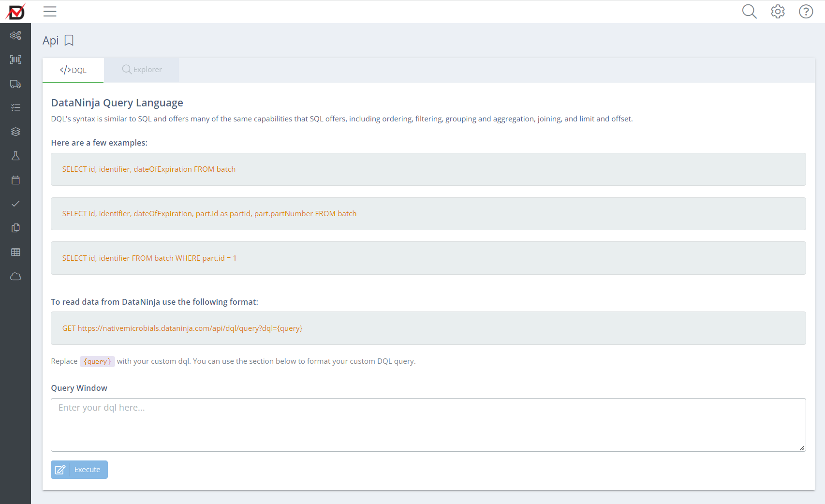Click the DataNinja logo
This screenshot has height=504, width=825.
point(15,12)
